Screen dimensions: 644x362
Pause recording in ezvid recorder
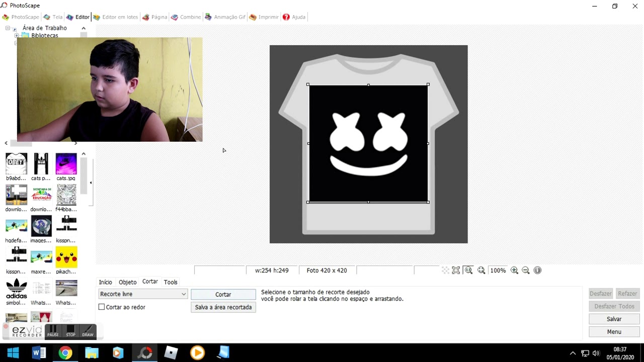pyautogui.click(x=53, y=331)
